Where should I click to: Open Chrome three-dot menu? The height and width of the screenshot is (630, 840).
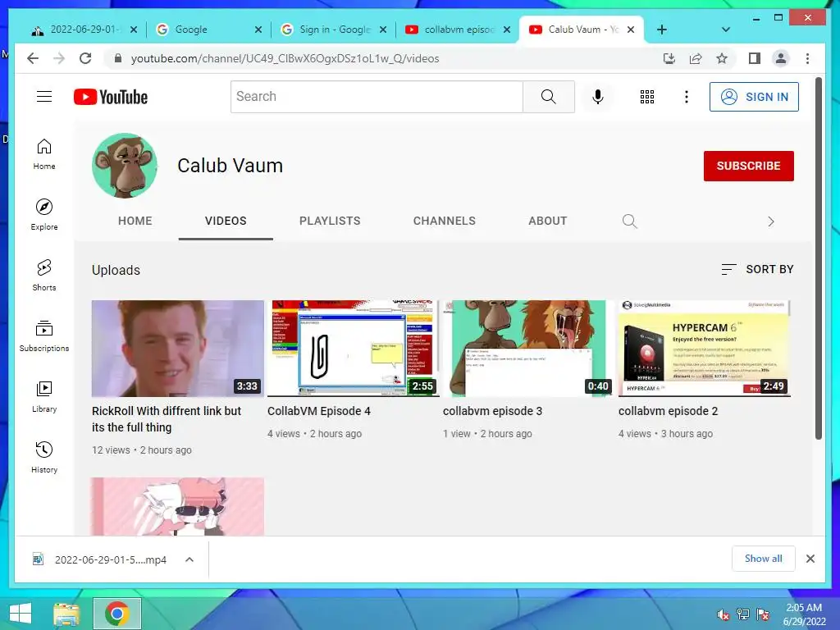[x=807, y=58]
